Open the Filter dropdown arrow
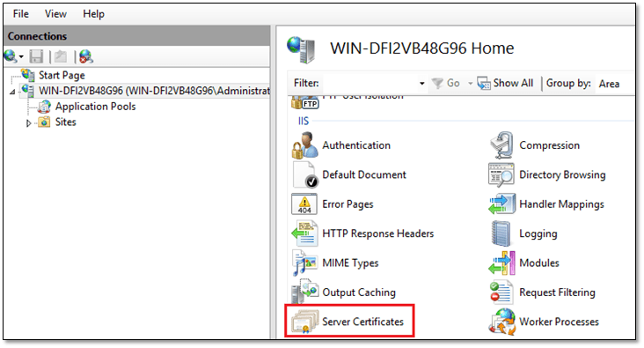 (x=421, y=84)
